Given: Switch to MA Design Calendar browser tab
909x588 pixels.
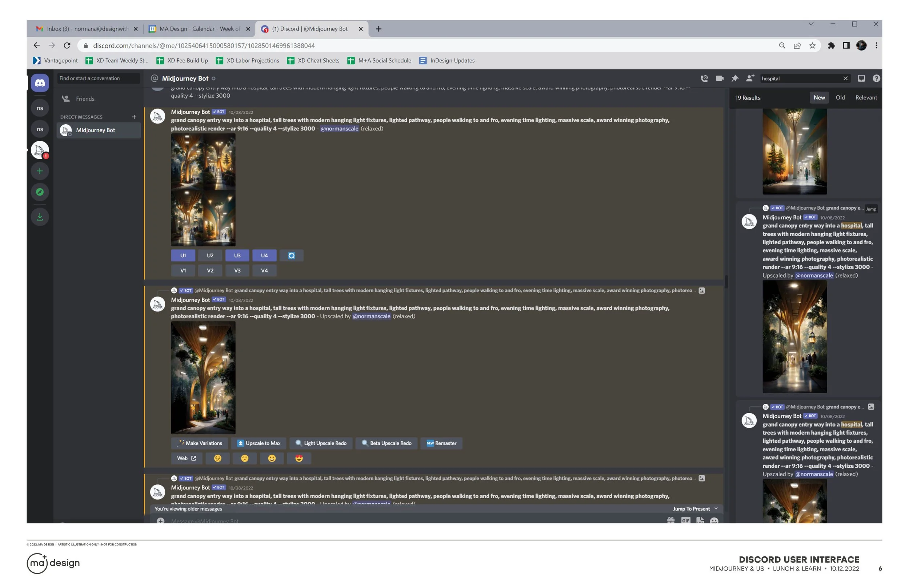Looking at the screenshot, I should click(x=199, y=29).
